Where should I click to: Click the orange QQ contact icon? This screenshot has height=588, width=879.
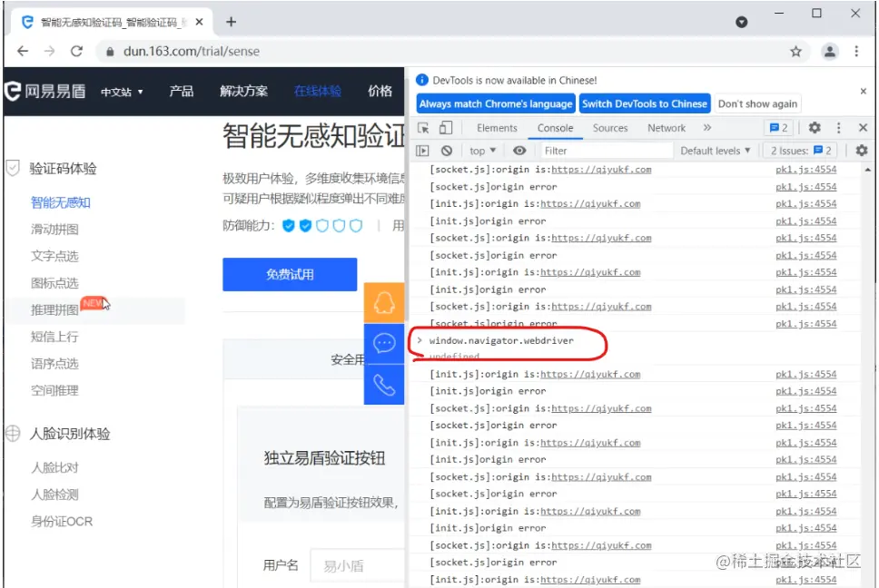384,302
